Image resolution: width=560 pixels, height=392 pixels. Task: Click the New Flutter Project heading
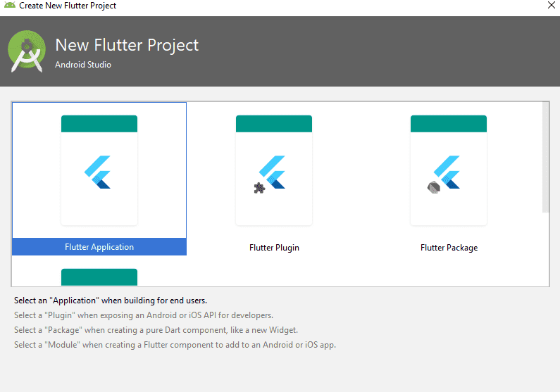[x=127, y=45]
